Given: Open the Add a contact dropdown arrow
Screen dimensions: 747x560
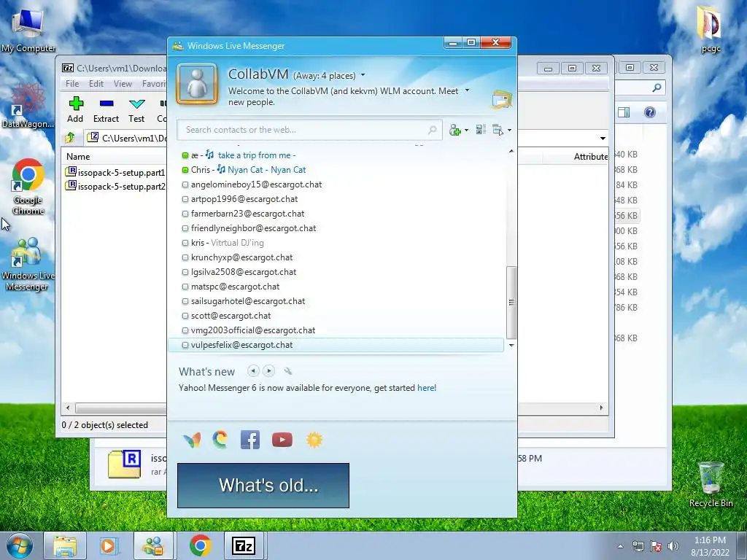Looking at the screenshot, I should point(466,130).
